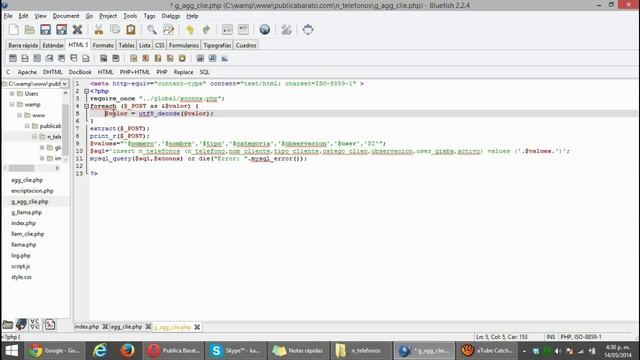Open the character map side panel tab

[35, 325]
